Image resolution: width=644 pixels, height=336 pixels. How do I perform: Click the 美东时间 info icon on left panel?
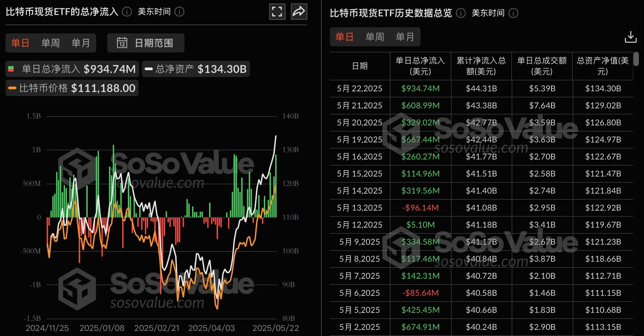179,12
